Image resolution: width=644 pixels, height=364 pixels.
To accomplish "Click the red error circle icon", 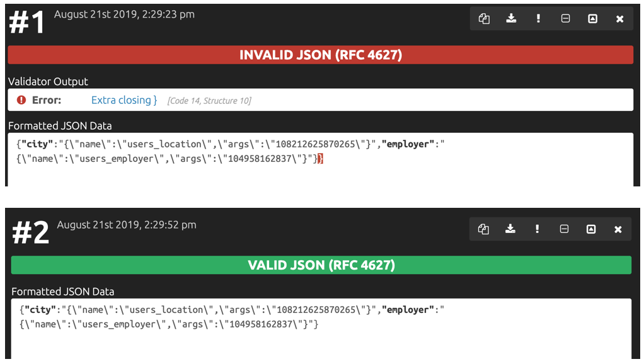I will (21, 100).
